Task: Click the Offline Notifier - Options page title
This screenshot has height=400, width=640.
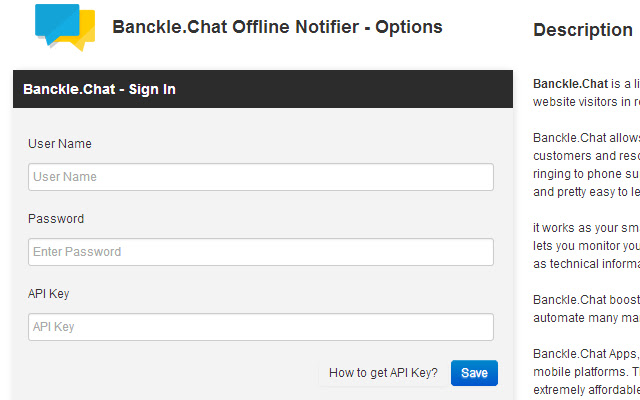Action: (x=277, y=27)
